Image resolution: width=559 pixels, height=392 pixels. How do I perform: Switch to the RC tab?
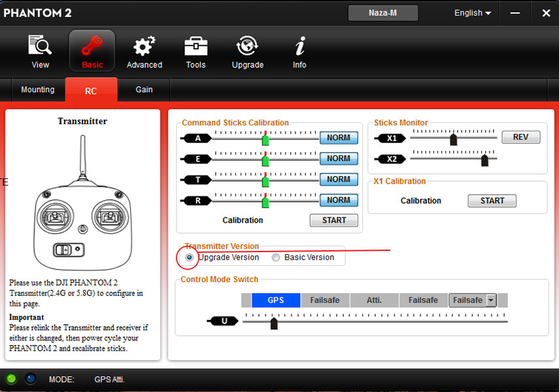click(x=91, y=91)
